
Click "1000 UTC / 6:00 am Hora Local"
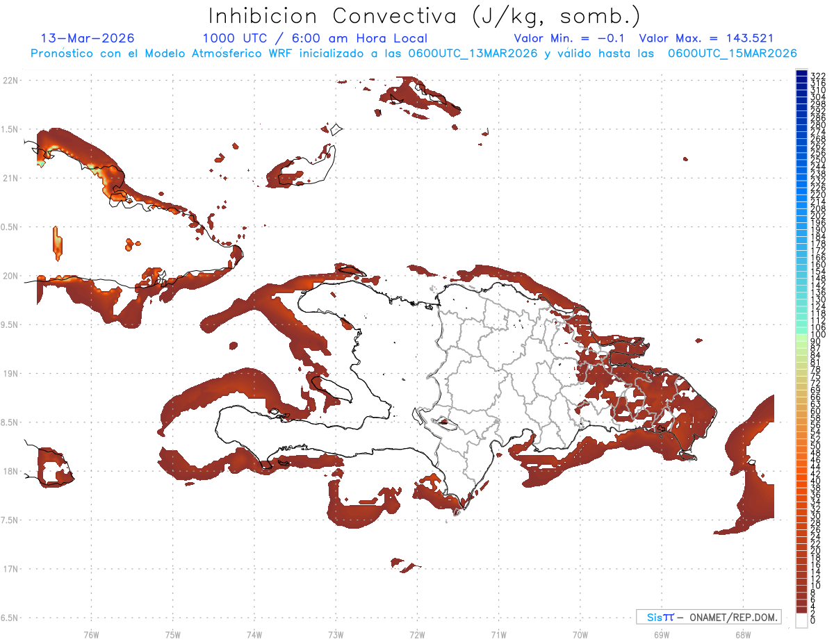(x=315, y=38)
